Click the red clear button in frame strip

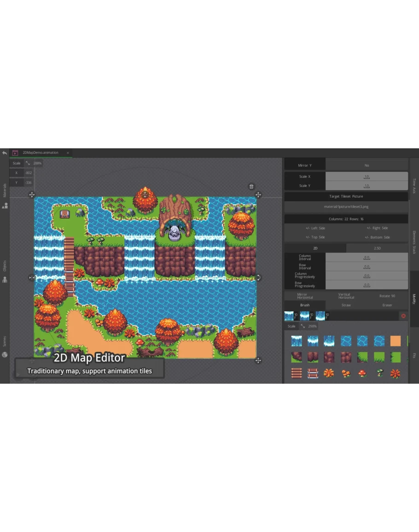[x=403, y=316]
